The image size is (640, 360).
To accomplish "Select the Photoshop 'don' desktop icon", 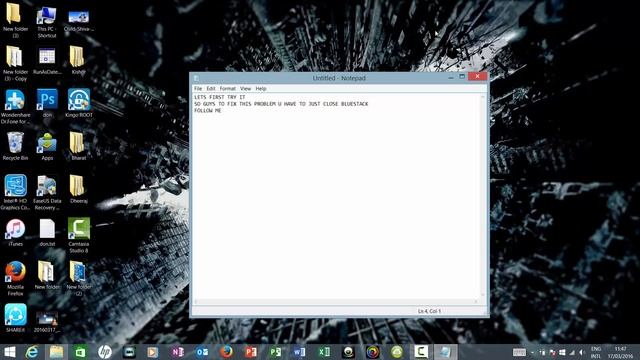I will click(47, 103).
